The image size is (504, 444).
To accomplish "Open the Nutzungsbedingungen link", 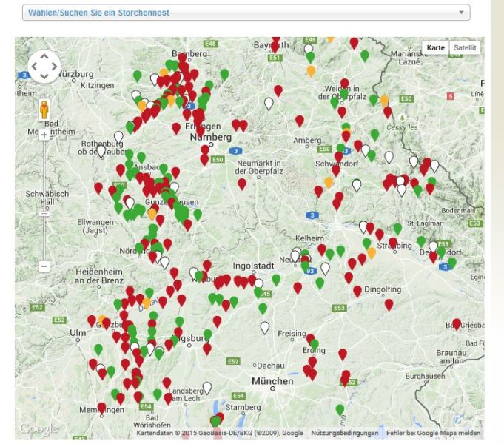I will (344, 433).
